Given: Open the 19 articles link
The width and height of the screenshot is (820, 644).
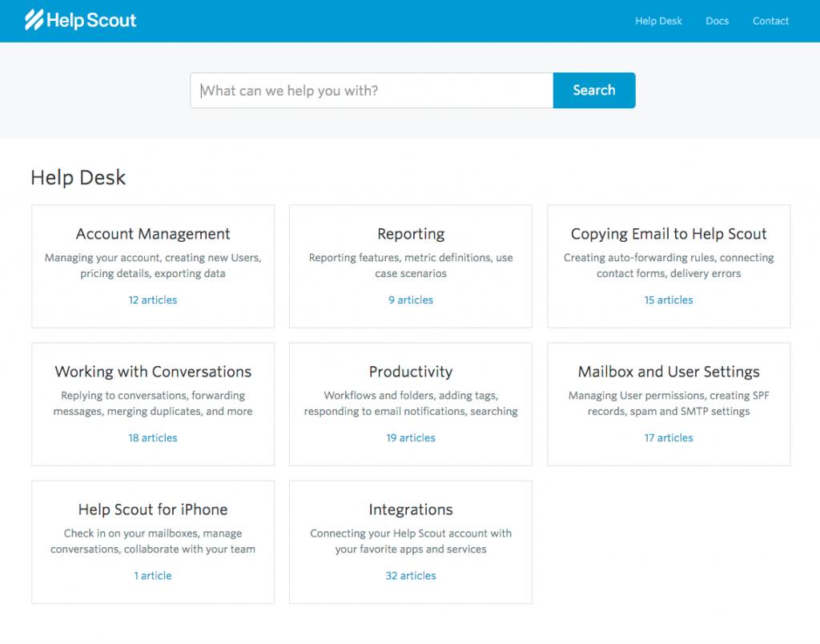Looking at the screenshot, I should (411, 438).
